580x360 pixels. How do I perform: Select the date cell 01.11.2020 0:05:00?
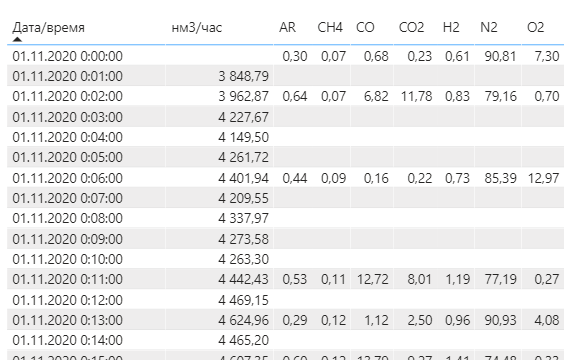coord(67,157)
